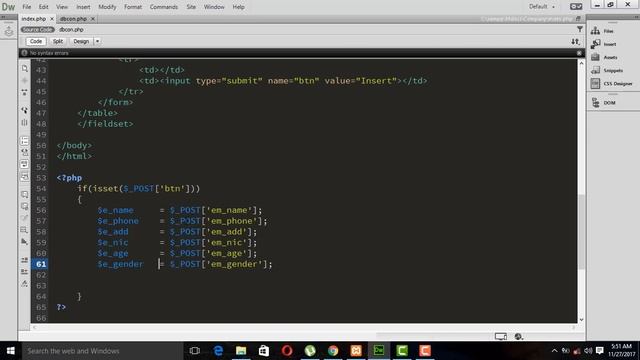
Task: Close the dbcon.php tab
Action: pos(93,19)
